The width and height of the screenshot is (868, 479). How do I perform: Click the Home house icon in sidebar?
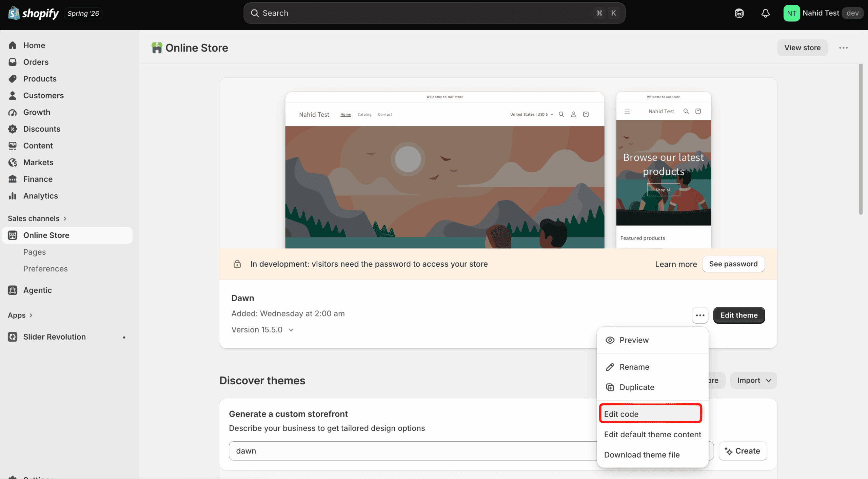[13, 45]
